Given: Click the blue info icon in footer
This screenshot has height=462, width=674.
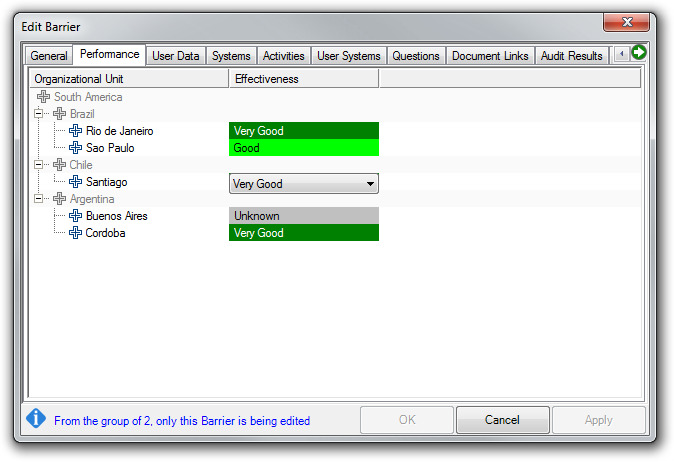Looking at the screenshot, I should pos(37,419).
